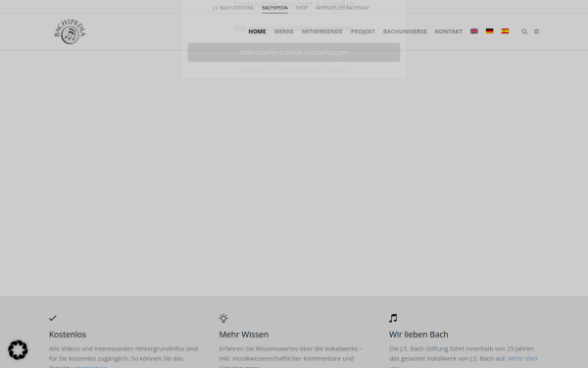The height and width of the screenshot is (368, 588).
Task: Open the Appenzeller Bachtage top link
Action: pos(342,8)
